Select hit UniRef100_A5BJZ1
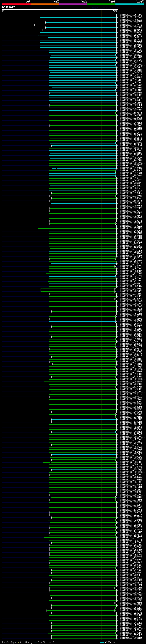 click(x=131, y=20)
